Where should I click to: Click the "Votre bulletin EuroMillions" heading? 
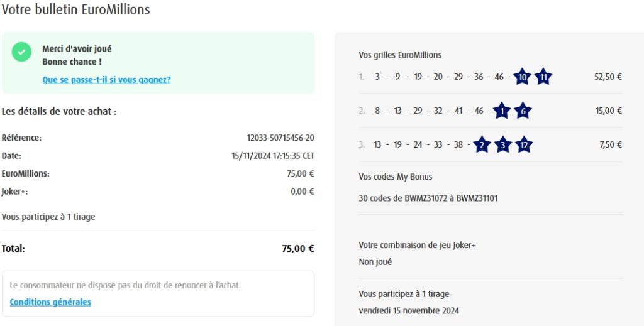click(x=75, y=10)
